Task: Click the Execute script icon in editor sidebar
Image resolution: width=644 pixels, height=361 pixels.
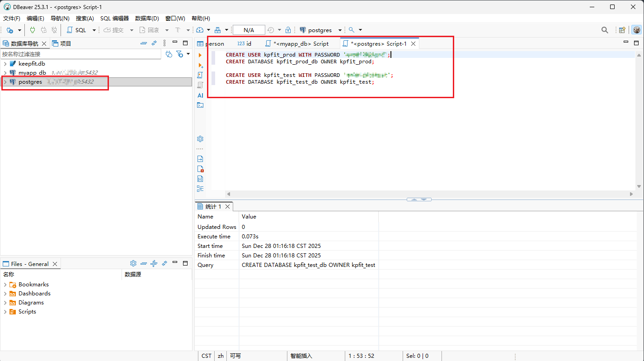Action: pyautogui.click(x=200, y=75)
